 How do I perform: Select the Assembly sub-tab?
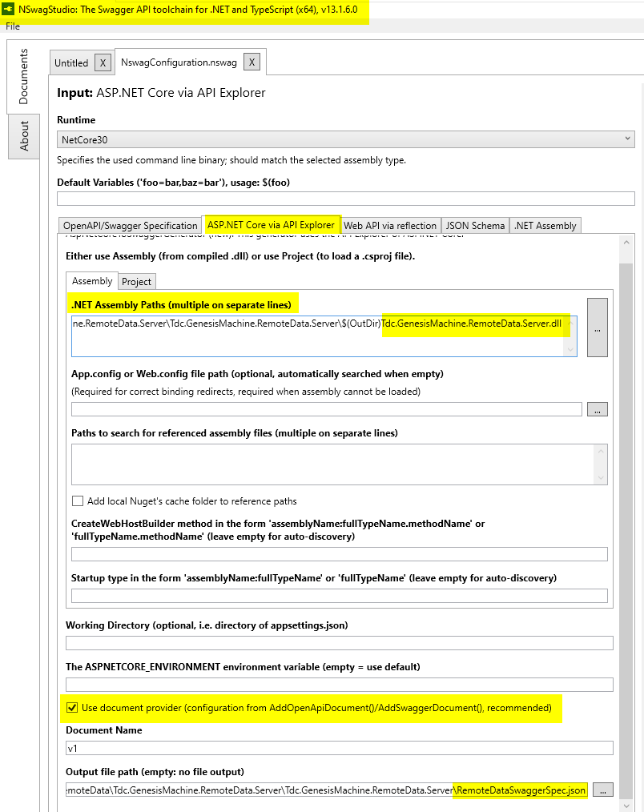pyautogui.click(x=92, y=281)
